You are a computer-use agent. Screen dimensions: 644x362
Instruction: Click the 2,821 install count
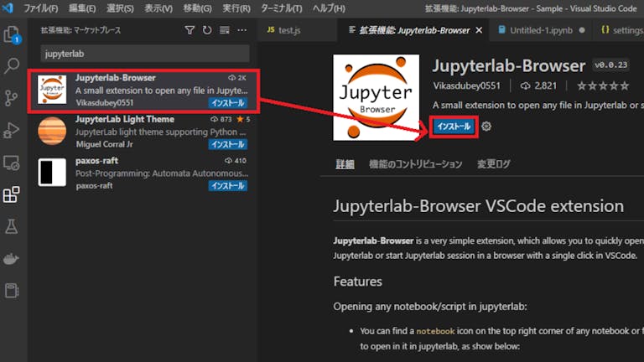(x=539, y=85)
